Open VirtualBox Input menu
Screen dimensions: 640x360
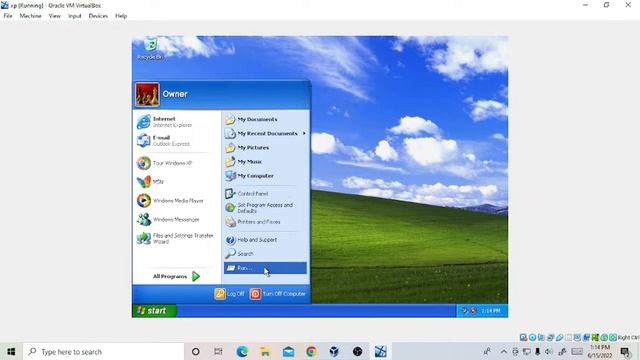(x=75, y=16)
